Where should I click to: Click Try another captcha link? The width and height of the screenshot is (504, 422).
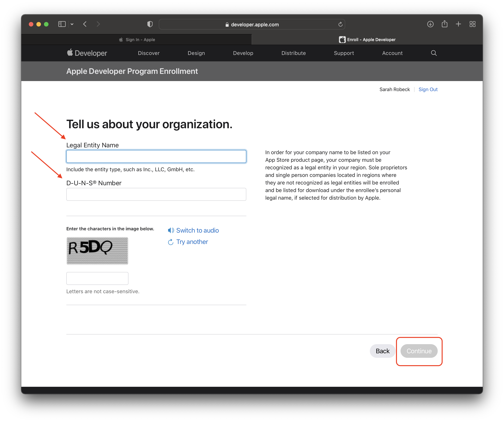click(192, 242)
